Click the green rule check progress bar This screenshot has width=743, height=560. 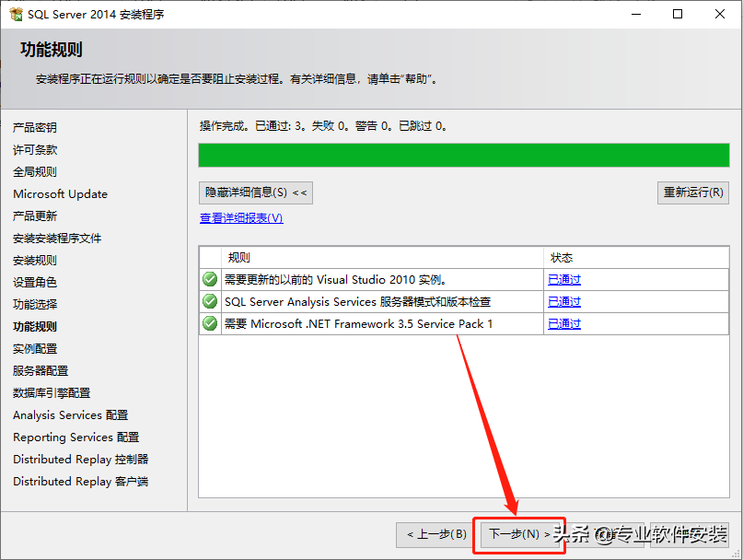pyautogui.click(x=464, y=155)
